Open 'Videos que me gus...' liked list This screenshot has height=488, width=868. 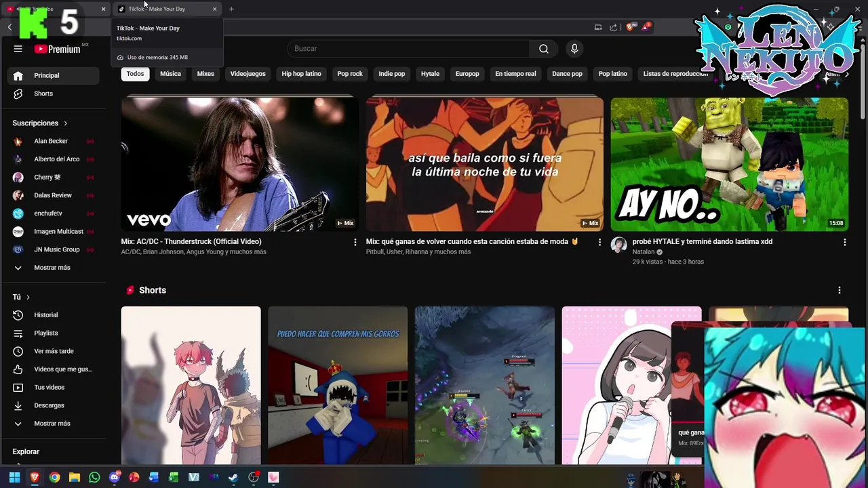click(x=54, y=369)
